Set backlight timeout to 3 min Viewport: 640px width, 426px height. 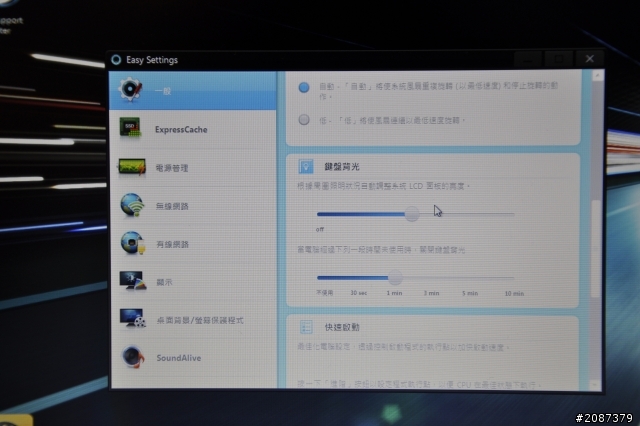coord(431,293)
